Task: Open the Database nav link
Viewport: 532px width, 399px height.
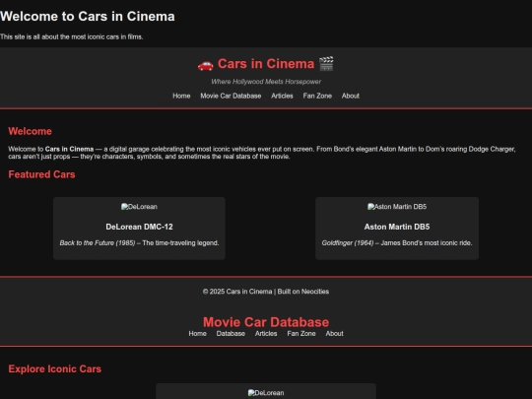Action: [231, 334]
